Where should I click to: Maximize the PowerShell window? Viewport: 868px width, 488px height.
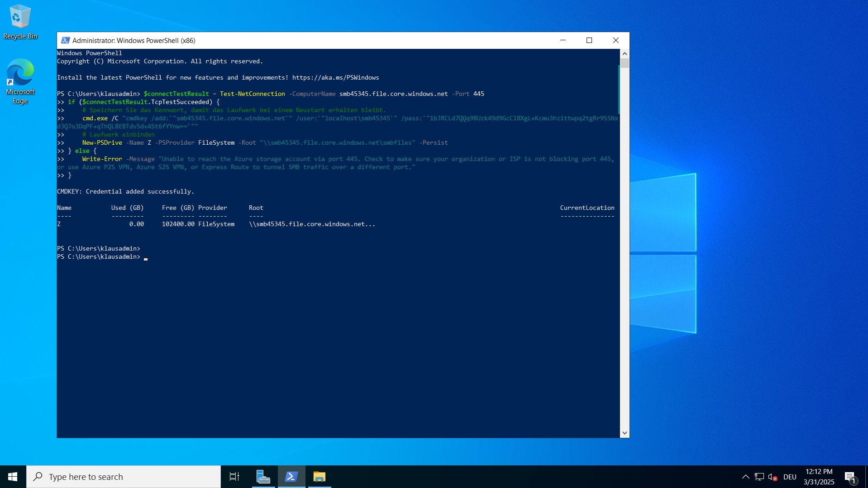(x=589, y=40)
